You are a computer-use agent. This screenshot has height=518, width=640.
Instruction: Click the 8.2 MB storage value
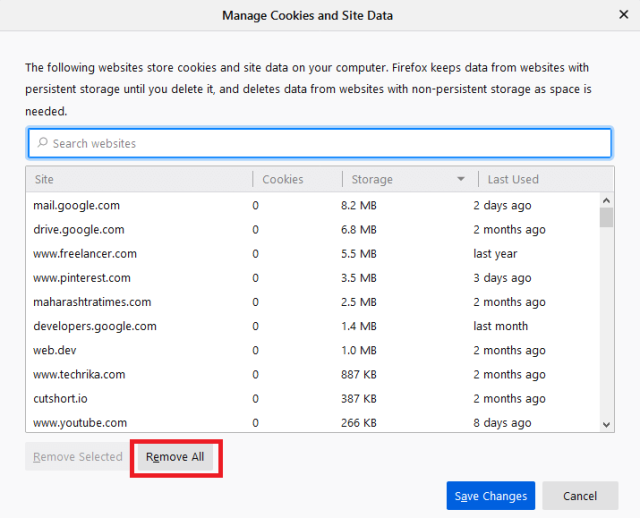tap(359, 205)
